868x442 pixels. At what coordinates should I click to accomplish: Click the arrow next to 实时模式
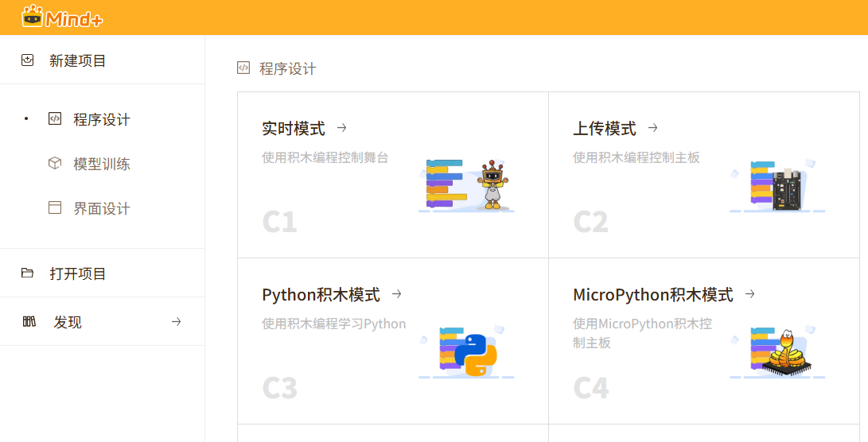point(342,128)
